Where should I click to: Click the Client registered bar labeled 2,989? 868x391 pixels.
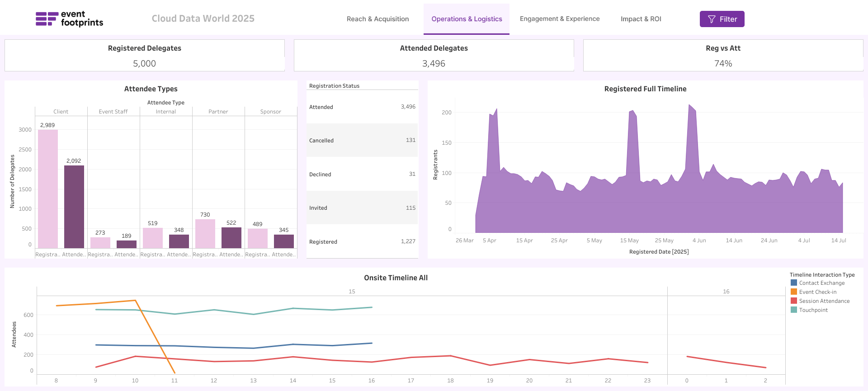click(48, 189)
